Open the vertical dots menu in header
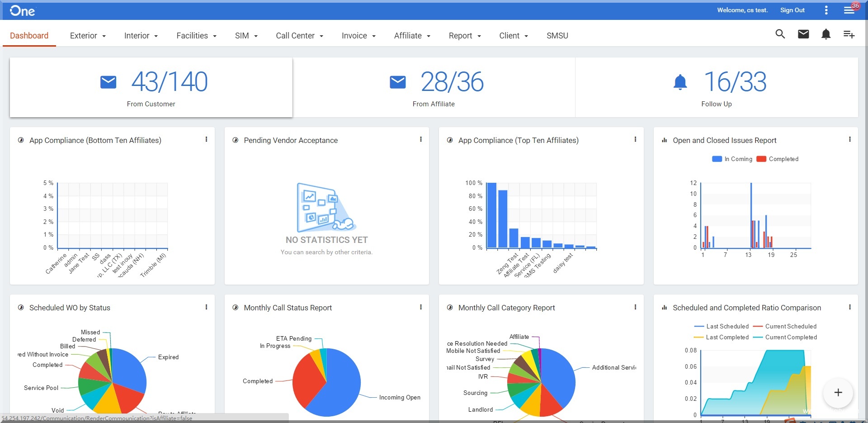Image resolution: width=868 pixels, height=423 pixels. [x=826, y=10]
